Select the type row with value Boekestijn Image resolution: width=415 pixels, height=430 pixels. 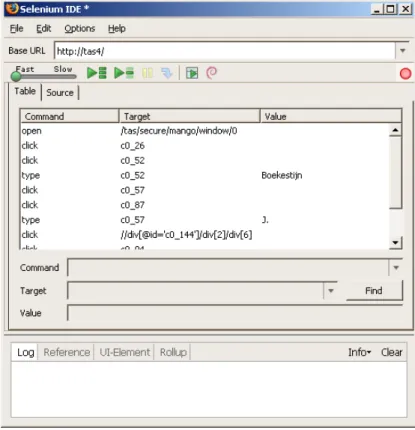pos(205,175)
